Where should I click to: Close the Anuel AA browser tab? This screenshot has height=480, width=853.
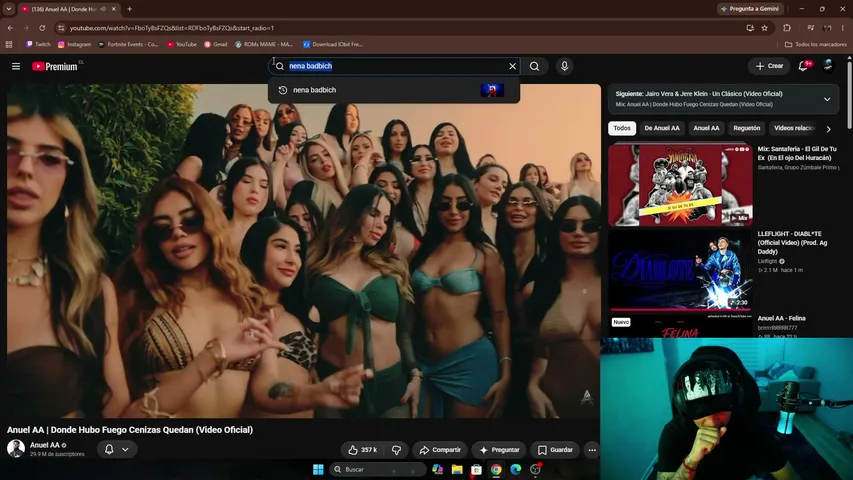[114, 9]
